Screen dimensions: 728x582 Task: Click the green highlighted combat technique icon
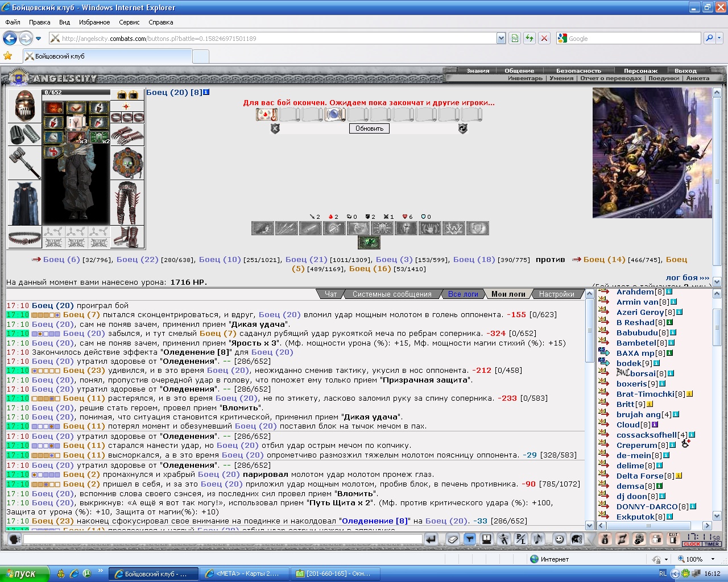click(x=369, y=243)
